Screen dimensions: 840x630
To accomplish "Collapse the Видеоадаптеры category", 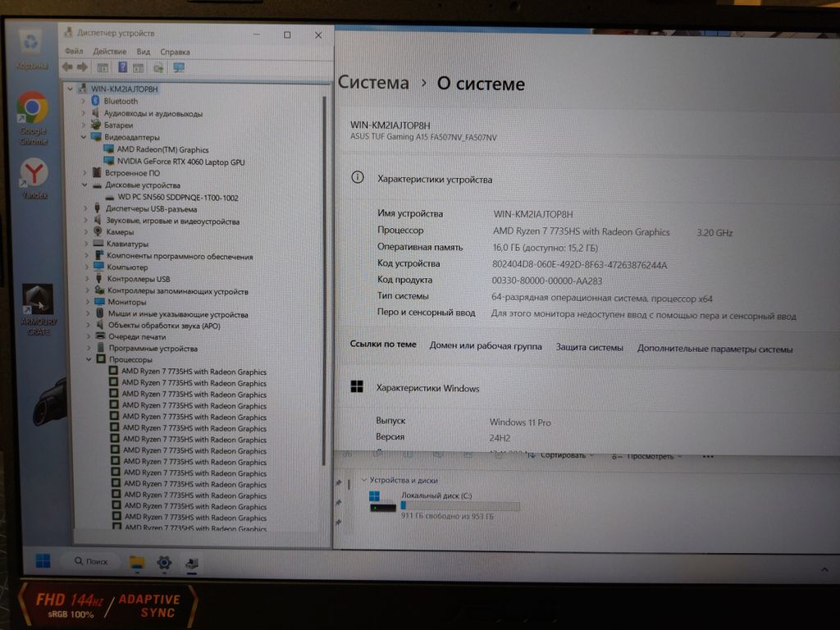I will click(x=84, y=137).
